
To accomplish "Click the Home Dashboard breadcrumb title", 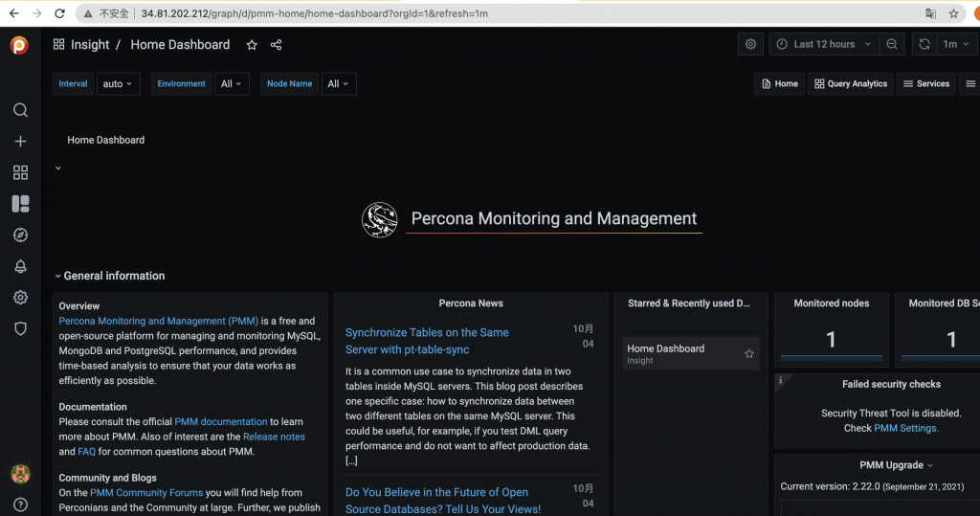I will click(180, 45).
